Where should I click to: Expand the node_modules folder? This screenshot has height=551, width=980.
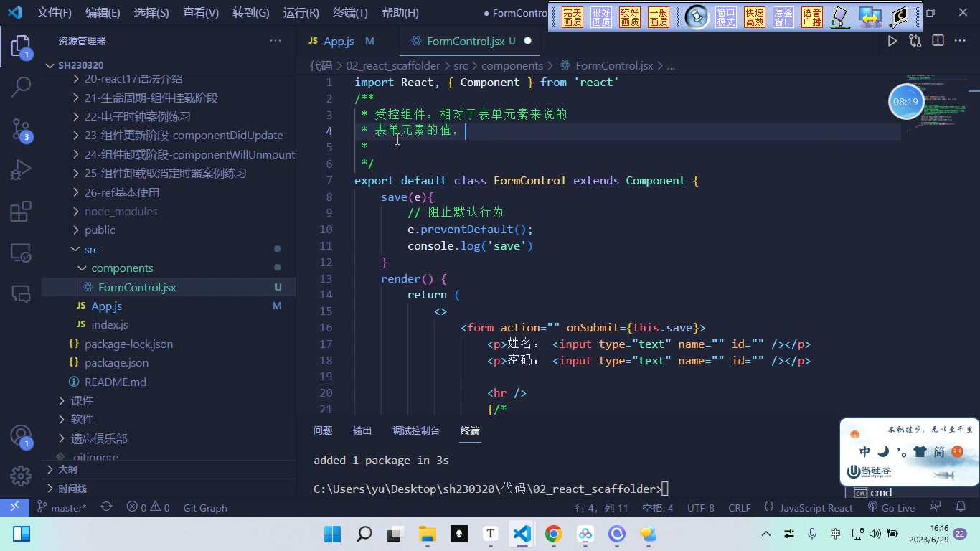(x=75, y=211)
